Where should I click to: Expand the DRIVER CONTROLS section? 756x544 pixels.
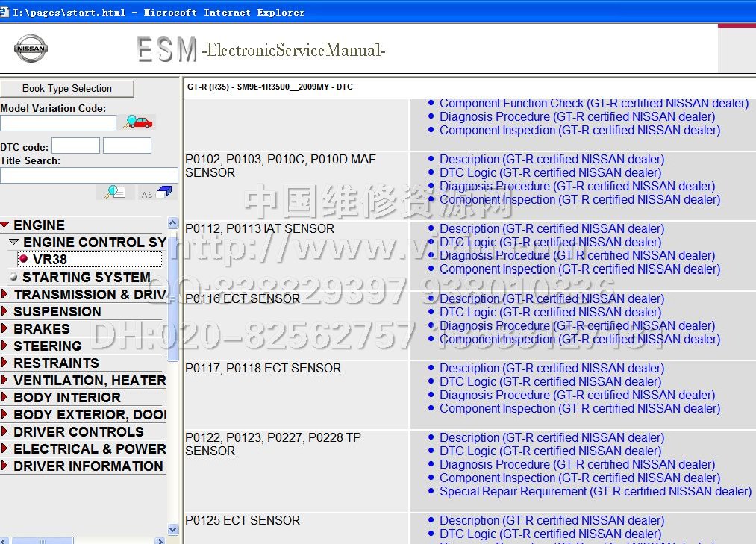click(x=4, y=431)
